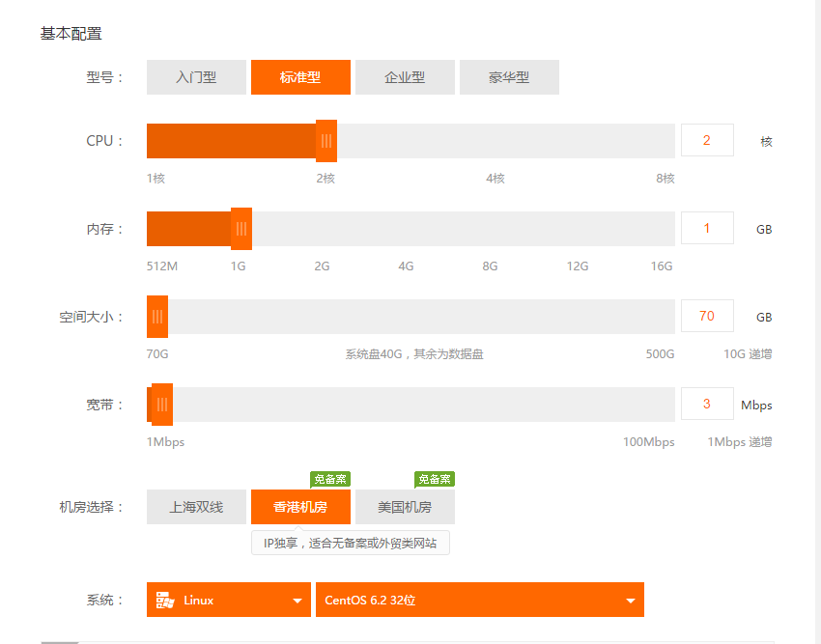
Task: Click the memory GB value field
Action: [x=707, y=229]
